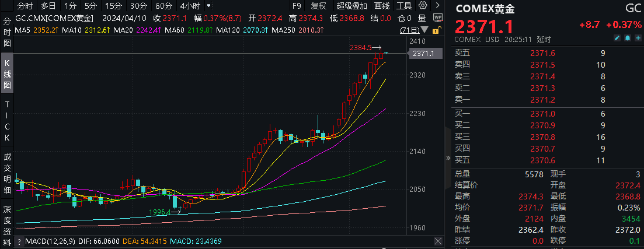
Task: Click the GC.CMX[COMEX黄金] chart title
Action: pos(55,18)
